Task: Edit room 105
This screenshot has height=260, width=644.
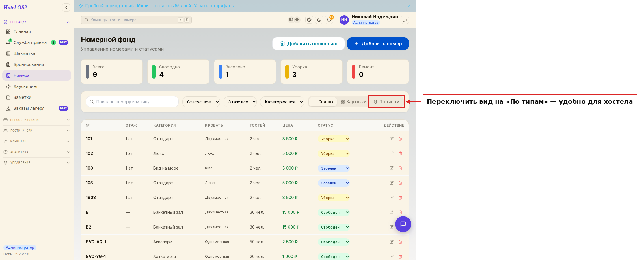Action: (392, 183)
